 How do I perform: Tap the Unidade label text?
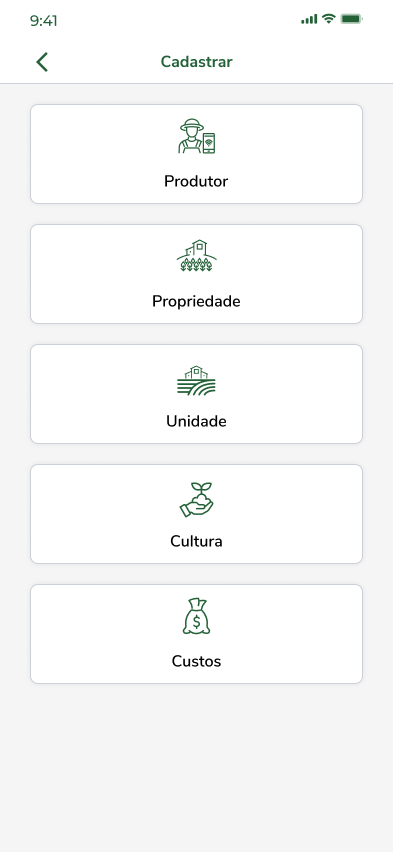(x=196, y=421)
